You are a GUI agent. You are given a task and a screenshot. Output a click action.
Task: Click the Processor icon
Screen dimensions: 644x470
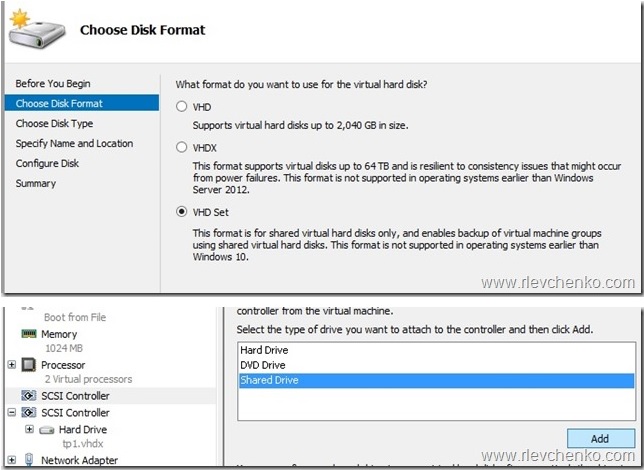point(29,364)
